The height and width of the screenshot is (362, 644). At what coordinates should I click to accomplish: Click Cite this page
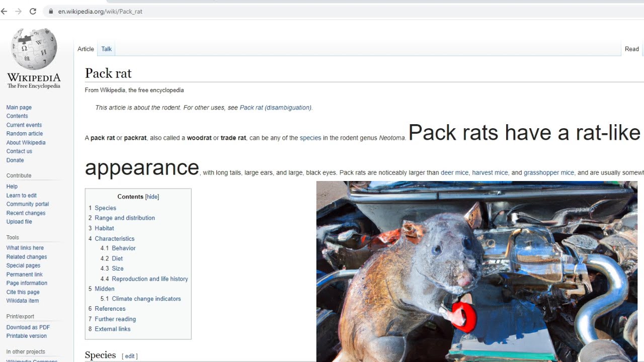pyautogui.click(x=23, y=292)
